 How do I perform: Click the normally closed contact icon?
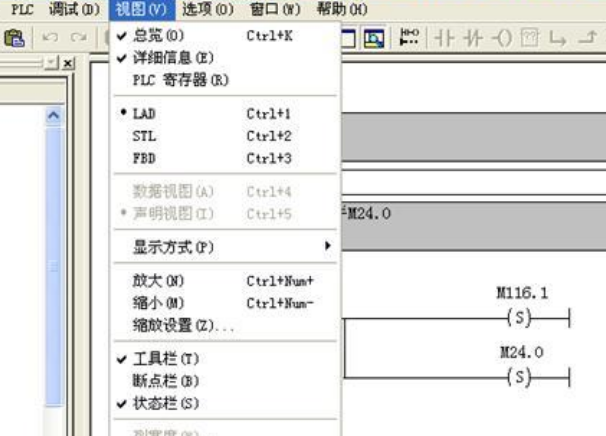click(x=473, y=38)
